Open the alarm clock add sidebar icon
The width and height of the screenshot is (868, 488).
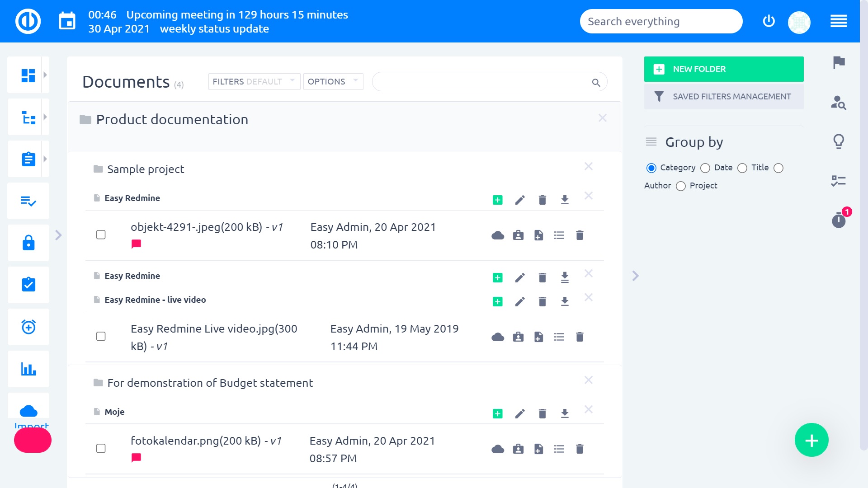(x=28, y=327)
